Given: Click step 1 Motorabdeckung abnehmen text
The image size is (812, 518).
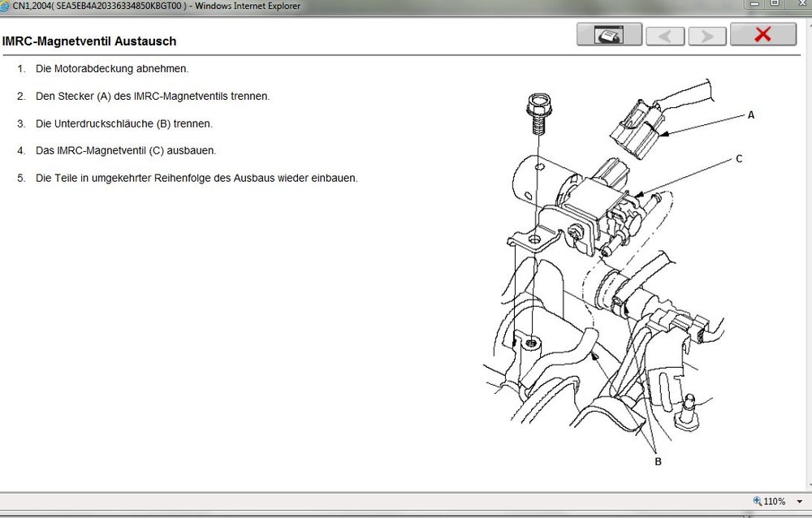Looking at the screenshot, I should (x=112, y=69).
